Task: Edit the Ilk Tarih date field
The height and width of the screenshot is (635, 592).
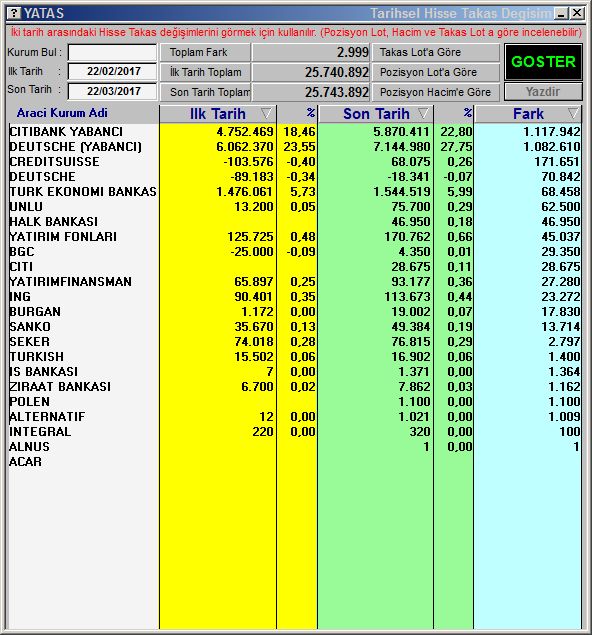Action: 112,72
